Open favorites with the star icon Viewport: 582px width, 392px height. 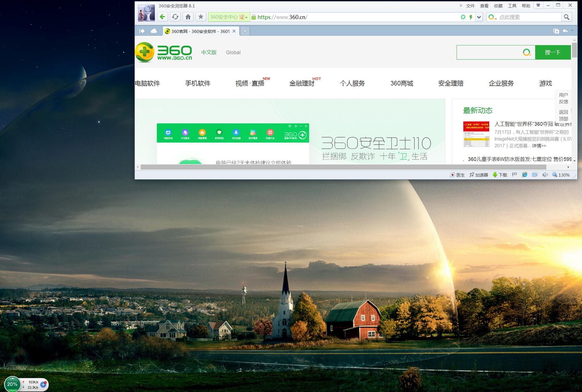tap(201, 17)
